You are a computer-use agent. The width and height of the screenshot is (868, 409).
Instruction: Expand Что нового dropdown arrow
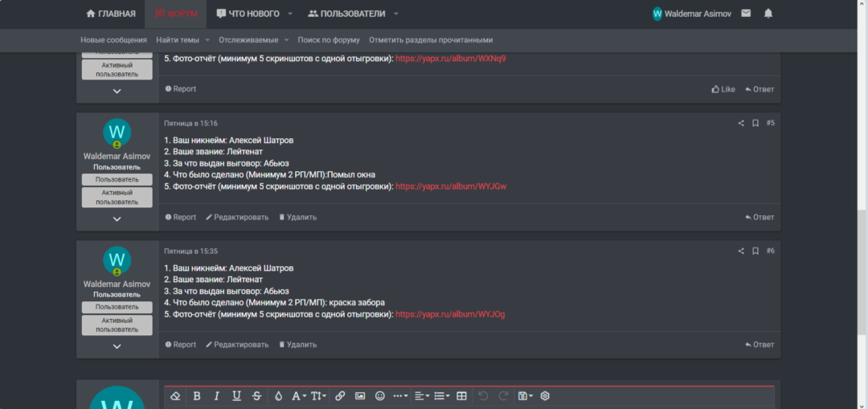coord(290,14)
